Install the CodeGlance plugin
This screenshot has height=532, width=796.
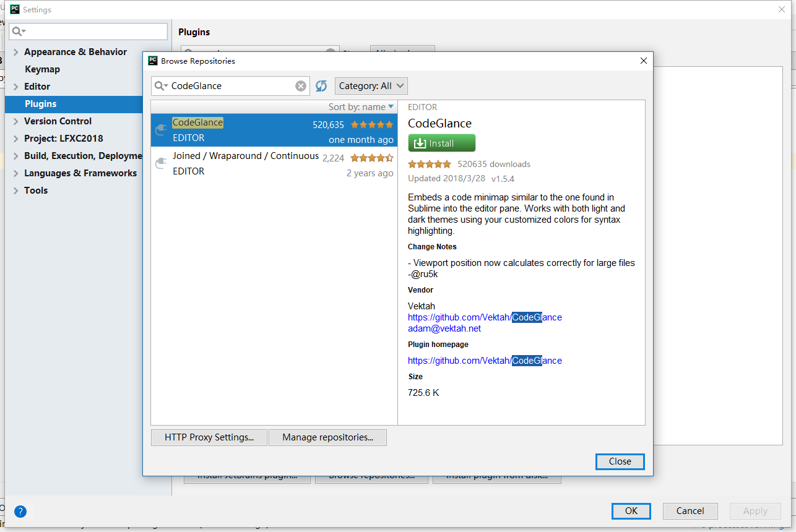[442, 143]
